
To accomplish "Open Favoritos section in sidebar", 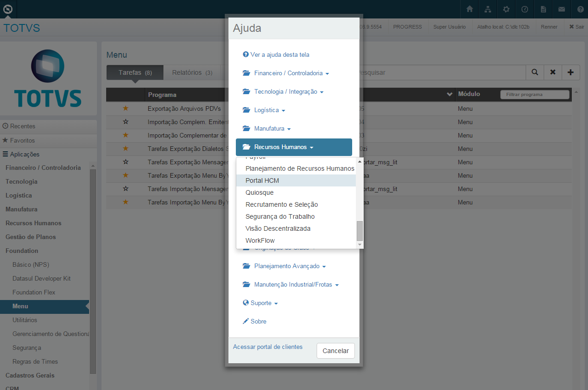I will (48, 140).
